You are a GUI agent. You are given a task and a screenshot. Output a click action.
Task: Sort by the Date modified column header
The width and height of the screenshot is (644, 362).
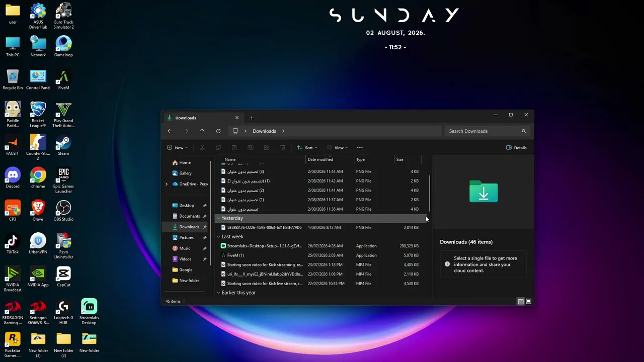tap(330, 159)
